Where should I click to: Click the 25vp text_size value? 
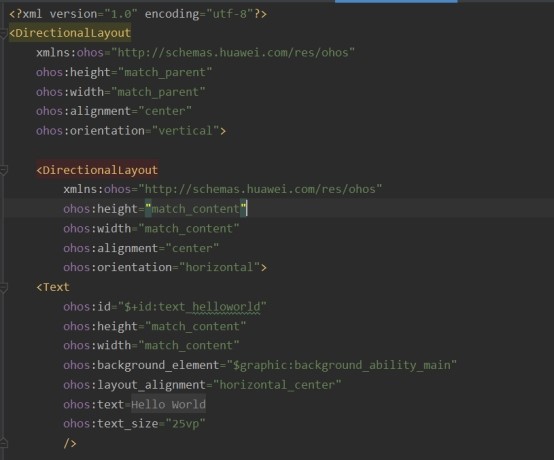[x=185, y=424]
